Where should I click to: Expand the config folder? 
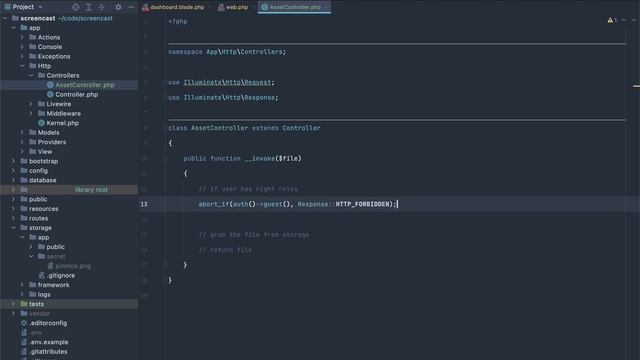point(14,171)
